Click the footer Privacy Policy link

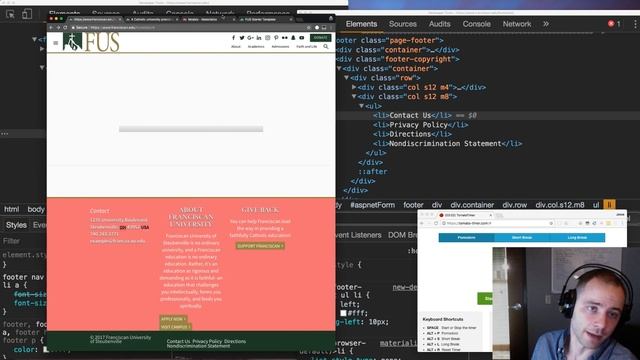pos(207,341)
